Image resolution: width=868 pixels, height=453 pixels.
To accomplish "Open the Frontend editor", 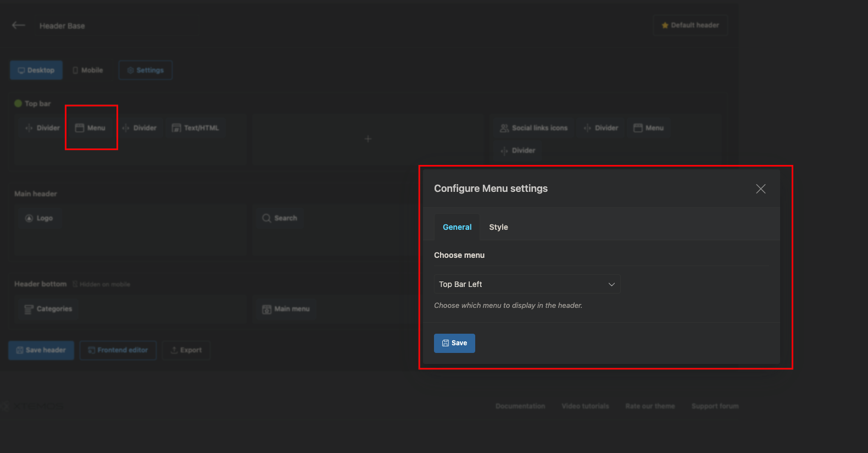I will pyautogui.click(x=118, y=350).
